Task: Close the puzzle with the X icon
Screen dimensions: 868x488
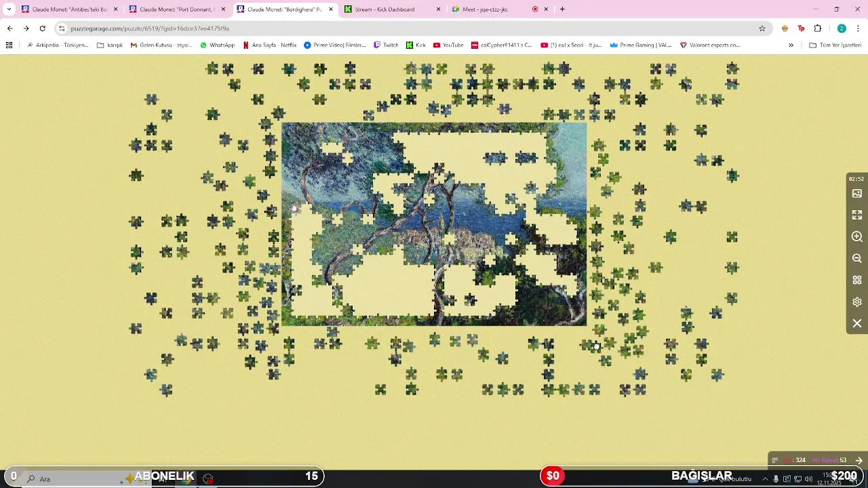Action: point(857,324)
